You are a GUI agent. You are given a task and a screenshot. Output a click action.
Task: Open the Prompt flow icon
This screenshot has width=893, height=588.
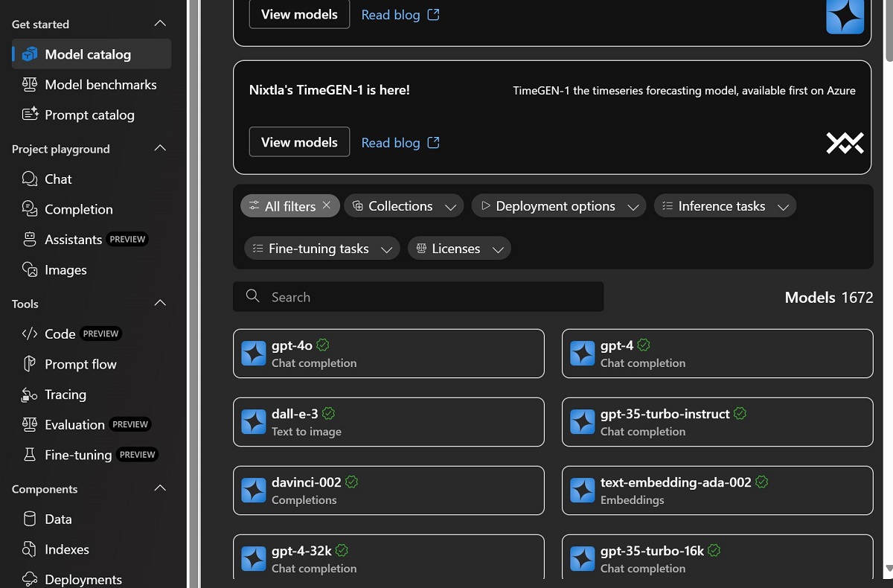(30, 364)
